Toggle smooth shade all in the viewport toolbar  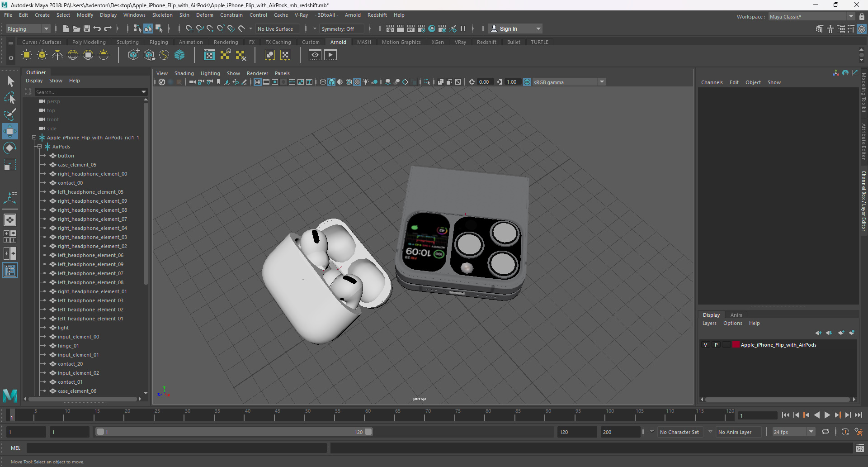[331, 82]
